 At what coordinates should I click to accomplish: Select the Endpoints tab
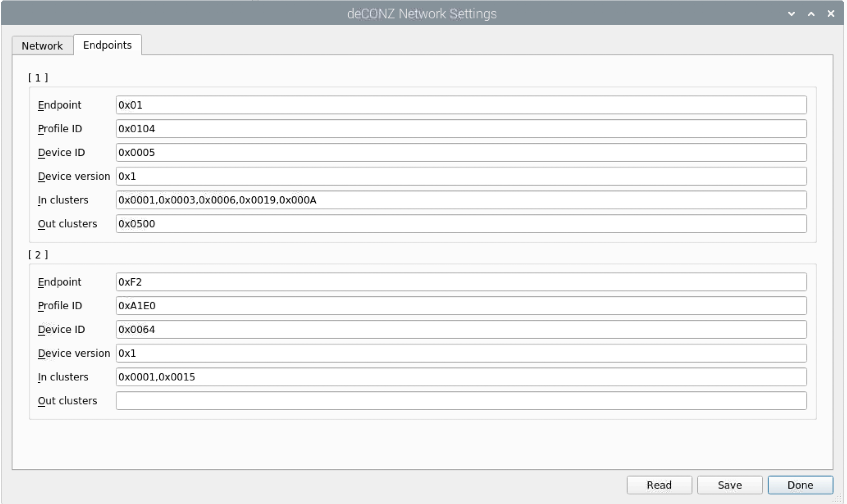pyautogui.click(x=107, y=45)
